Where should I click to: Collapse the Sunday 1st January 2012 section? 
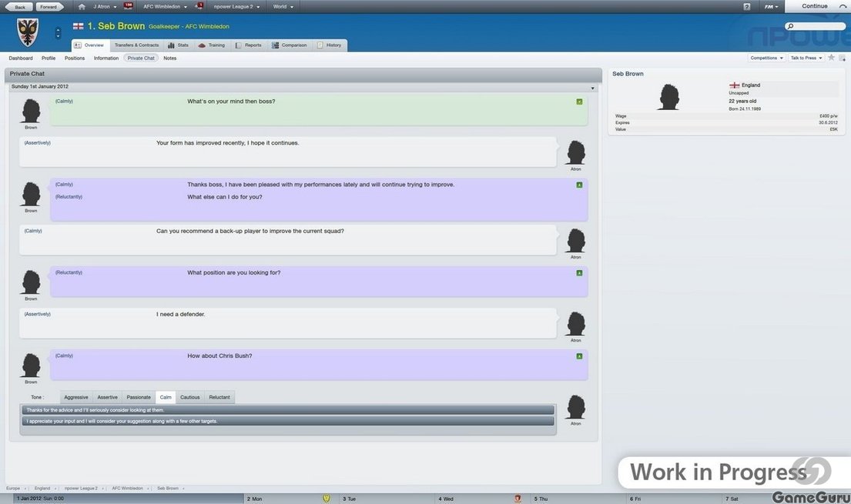(x=593, y=88)
